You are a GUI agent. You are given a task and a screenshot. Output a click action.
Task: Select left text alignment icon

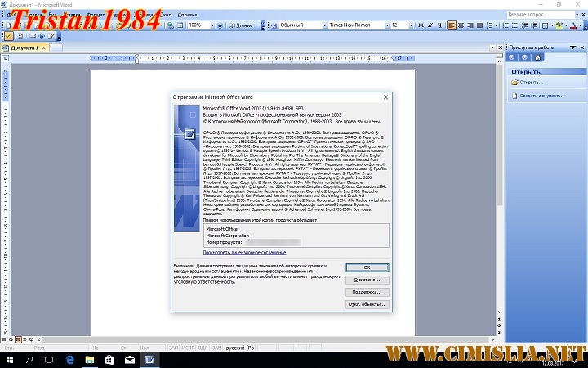[452, 25]
